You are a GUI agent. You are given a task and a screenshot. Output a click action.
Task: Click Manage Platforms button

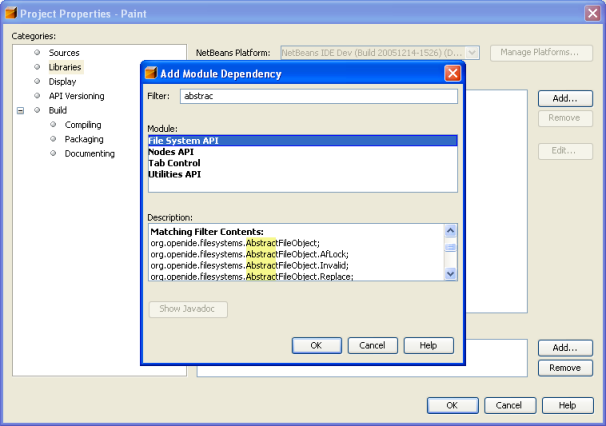(x=541, y=53)
